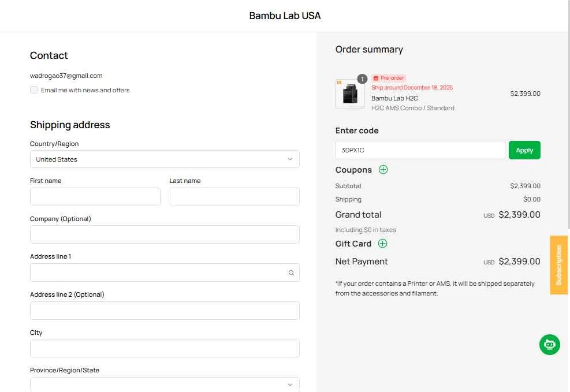This screenshot has width=570, height=392.
Task: Click the Enter code label
Action: pyautogui.click(x=357, y=130)
